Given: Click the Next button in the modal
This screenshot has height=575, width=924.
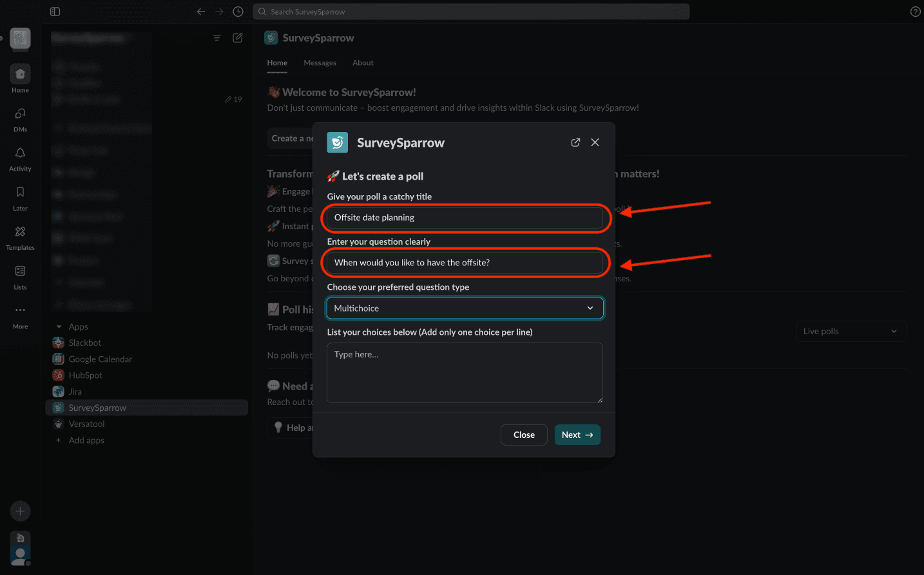Looking at the screenshot, I should coord(577,435).
